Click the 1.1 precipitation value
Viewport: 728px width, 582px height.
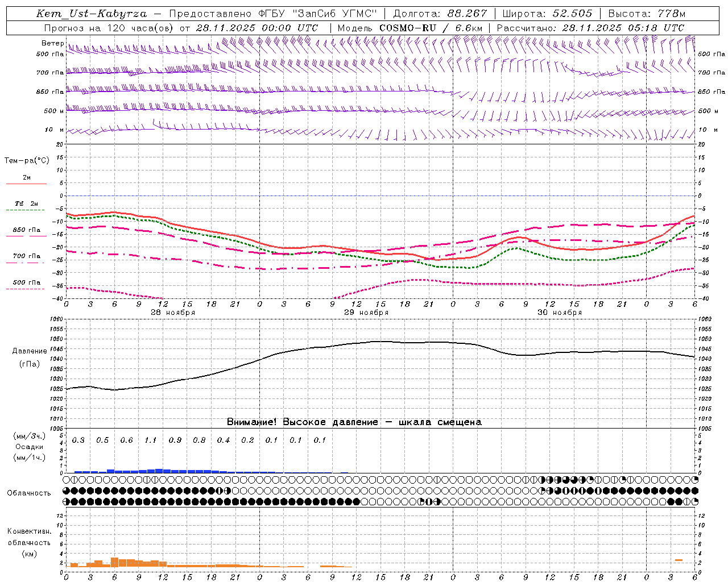pyautogui.click(x=150, y=440)
